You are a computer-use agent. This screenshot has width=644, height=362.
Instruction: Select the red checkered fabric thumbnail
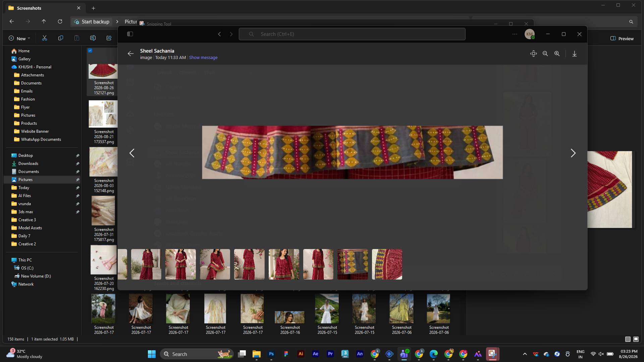387,264
